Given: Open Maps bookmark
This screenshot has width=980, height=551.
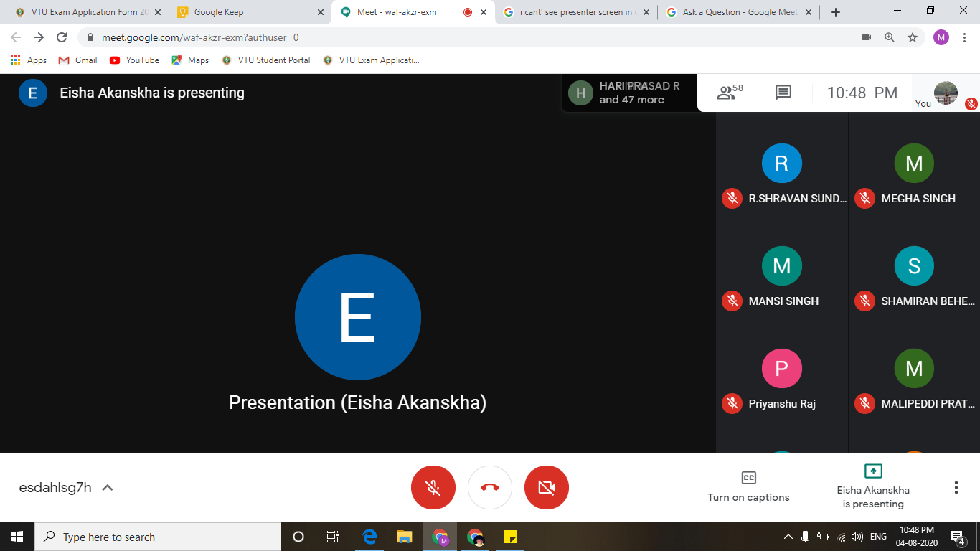Looking at the screenshot, I should click(x=190, y=60).
